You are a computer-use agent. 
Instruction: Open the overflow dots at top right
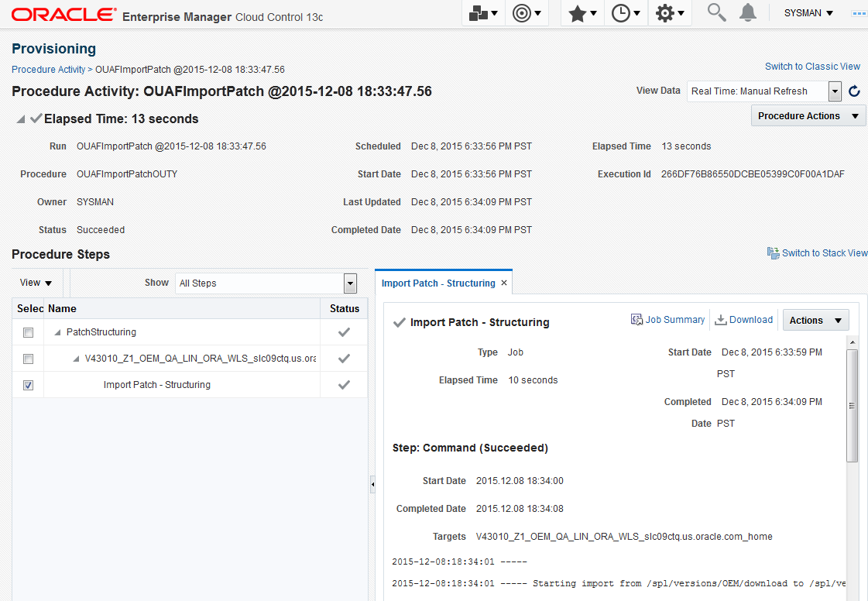click(x=859, y=13)
